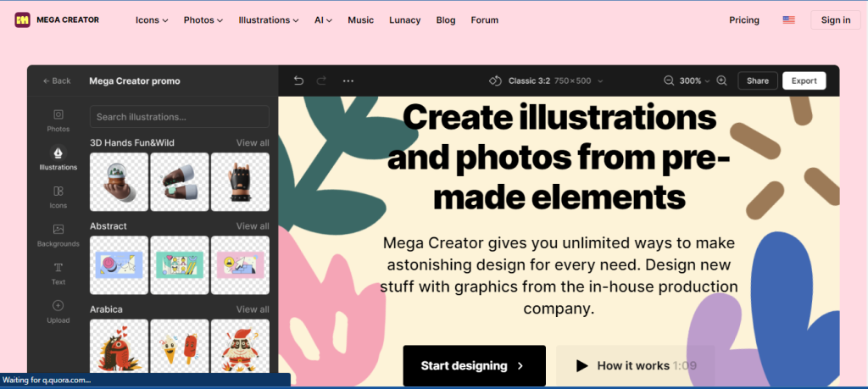View all Abstract illustrations
This screenshot has width=868, height=389.
tap(253, 225)
